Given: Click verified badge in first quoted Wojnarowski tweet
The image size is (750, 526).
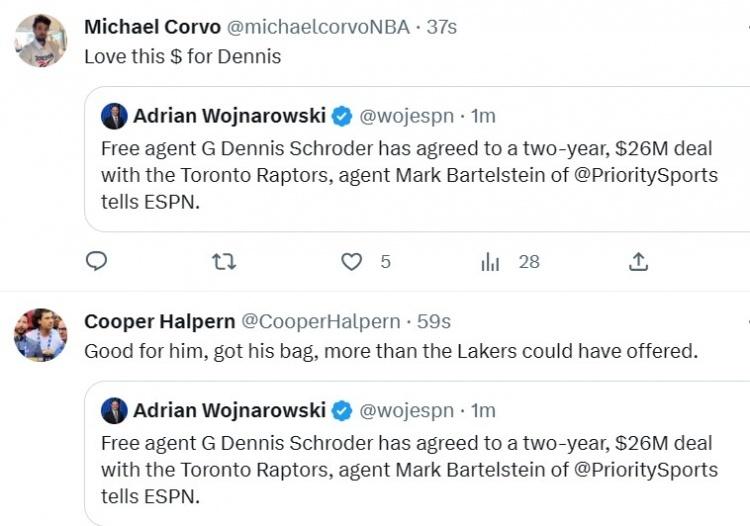Looking at the screenshot, I should tap(342, 117).
